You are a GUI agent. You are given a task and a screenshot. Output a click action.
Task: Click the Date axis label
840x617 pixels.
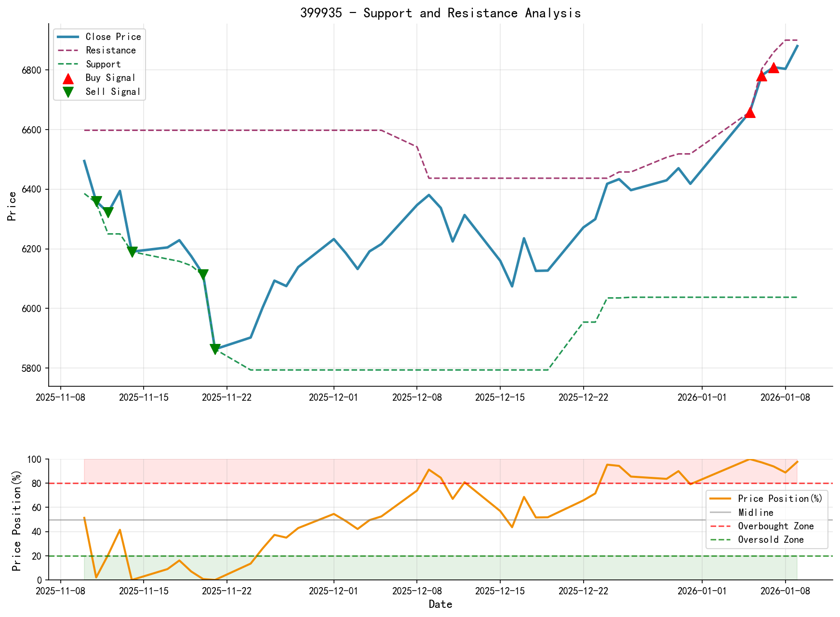pos(440,604)
